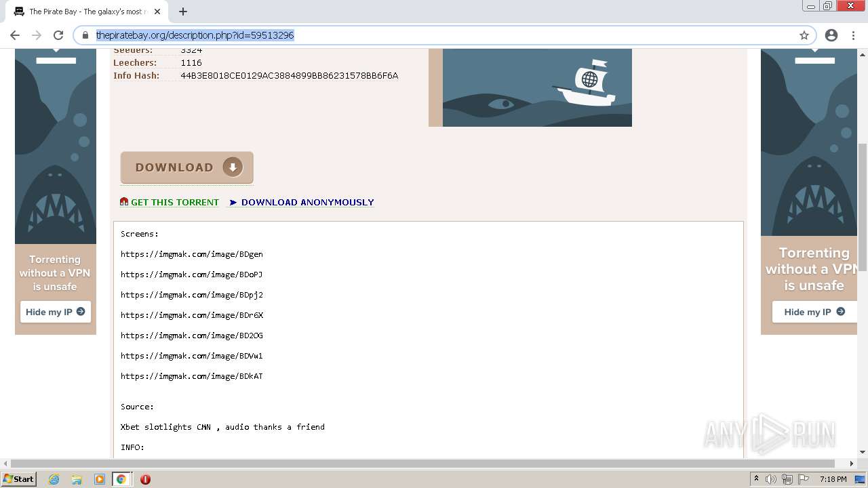868x488 pixels.
Task: Click the Show Desktop tray icon
Action: pos(861,479)
